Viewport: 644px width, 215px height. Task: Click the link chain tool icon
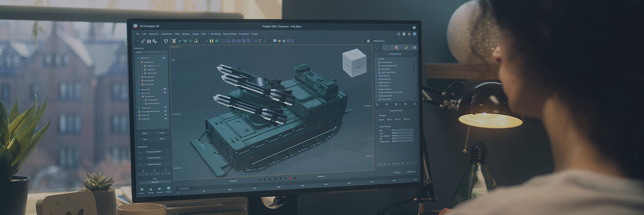tap(143, 41)
